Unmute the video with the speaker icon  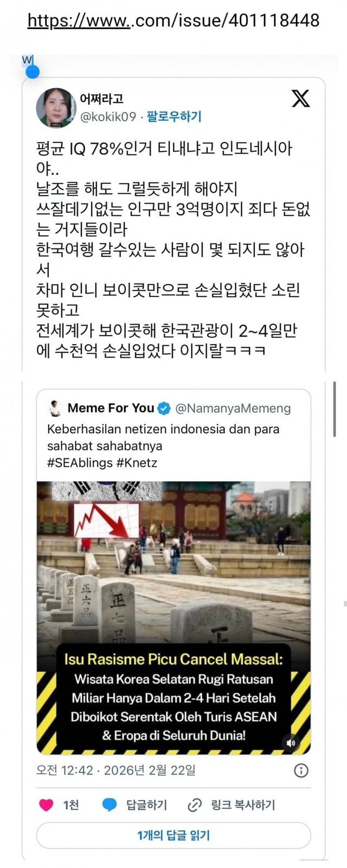point(291,742)
